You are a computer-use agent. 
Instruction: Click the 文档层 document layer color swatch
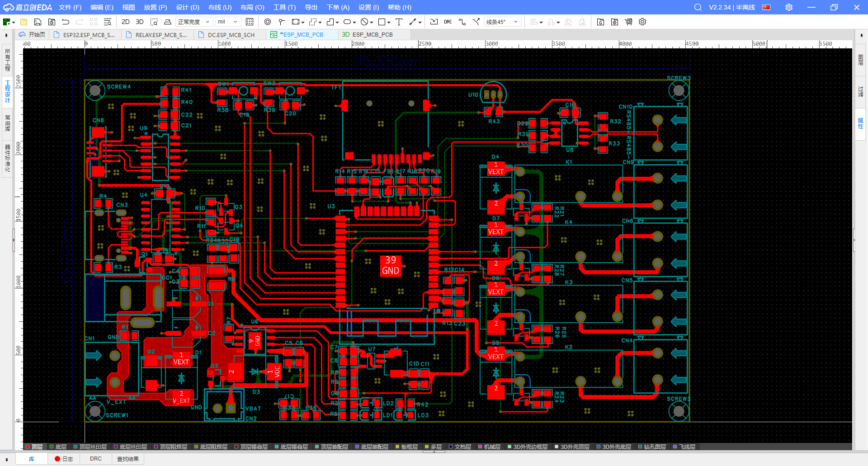(x=451, y=447)
